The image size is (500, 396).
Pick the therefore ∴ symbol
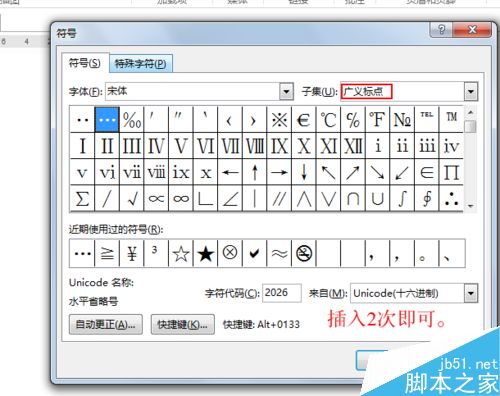(x=451, y=199)
